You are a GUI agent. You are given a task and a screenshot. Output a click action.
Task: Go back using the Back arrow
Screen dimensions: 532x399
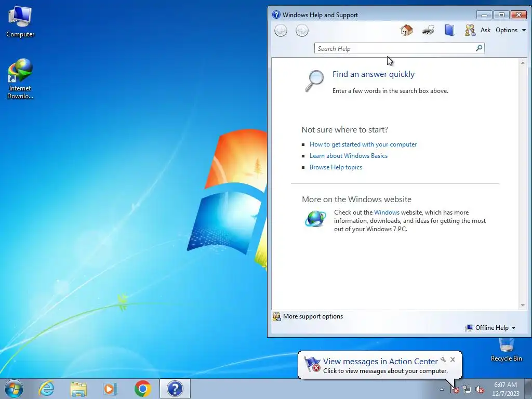[x=281, y=31]
